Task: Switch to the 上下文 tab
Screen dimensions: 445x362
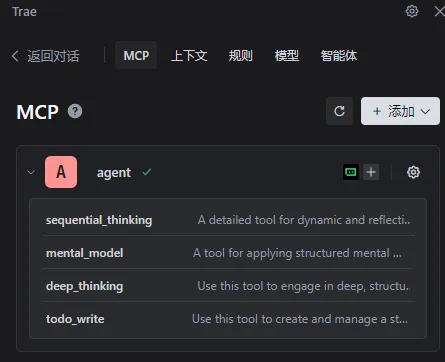Action: coord(189,55)
